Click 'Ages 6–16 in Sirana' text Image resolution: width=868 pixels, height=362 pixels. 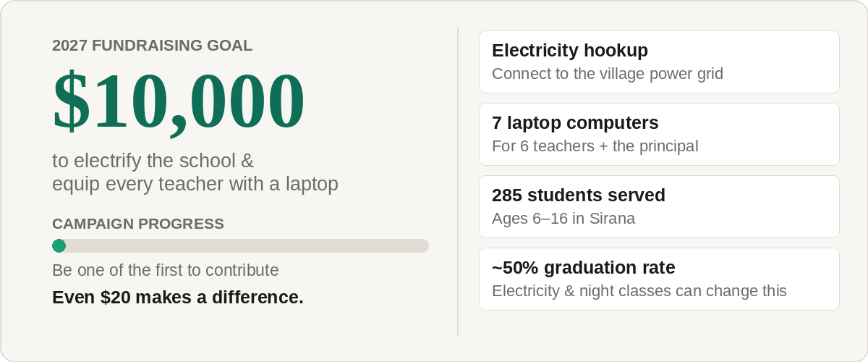click(563, 219)
